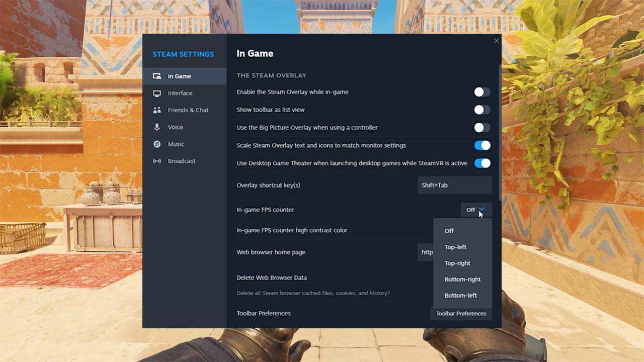
Task: Switch to the Broadcast settings section
Action: pos(181,161)
